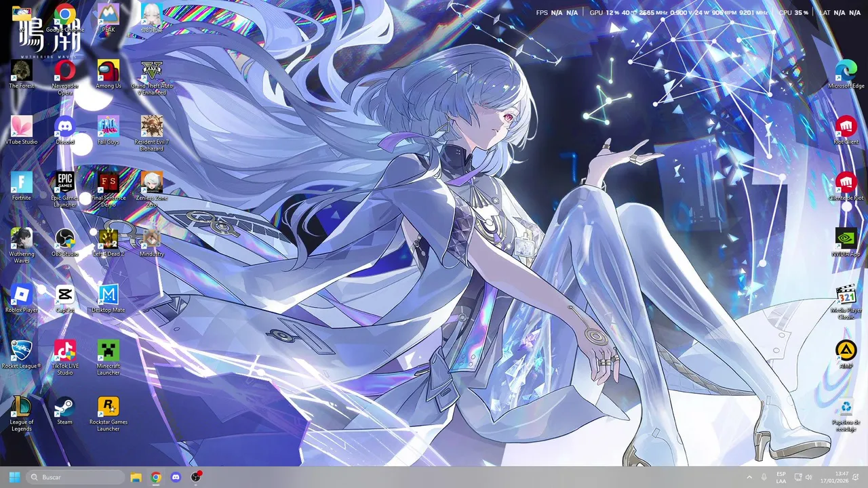
Task: Open the Discord desktop shortcut
Action: point(65,130)
